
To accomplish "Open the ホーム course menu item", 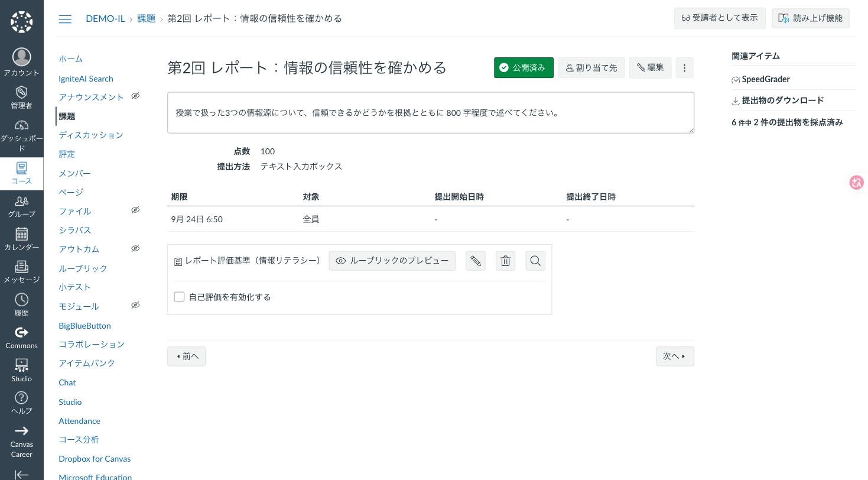I will click(70, 59).
